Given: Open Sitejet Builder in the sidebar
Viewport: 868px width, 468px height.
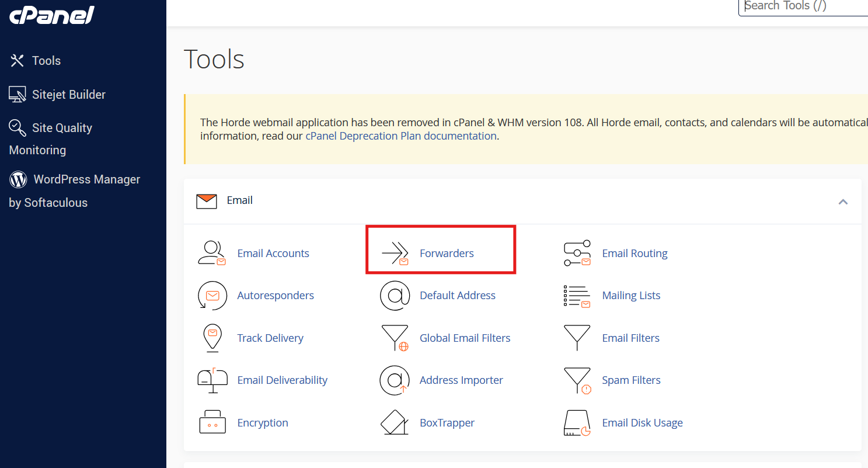Looking at the screenshot, I should pos(69,95).
